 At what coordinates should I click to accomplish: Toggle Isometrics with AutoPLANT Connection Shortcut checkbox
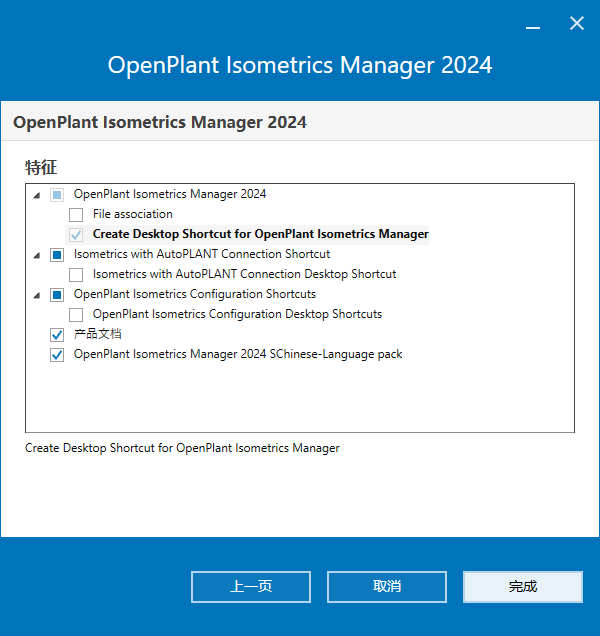57,255
